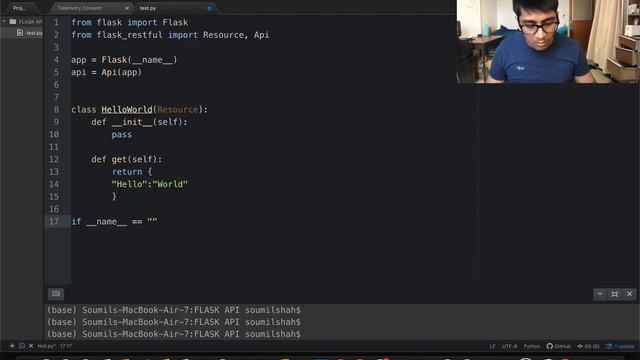Switch to the Telemetry Consent tab
The image size is (640, 360).
pos(80,8)
